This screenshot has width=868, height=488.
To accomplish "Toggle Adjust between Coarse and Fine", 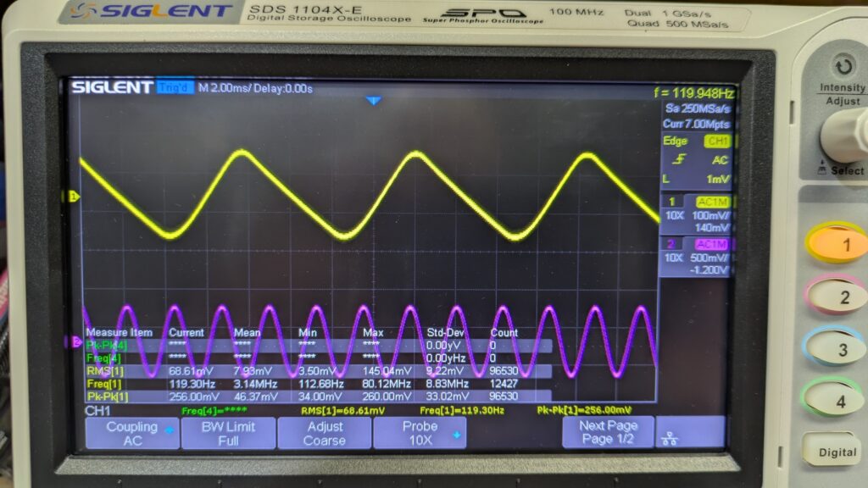I will pyautogui.click(x=324, y=433).
